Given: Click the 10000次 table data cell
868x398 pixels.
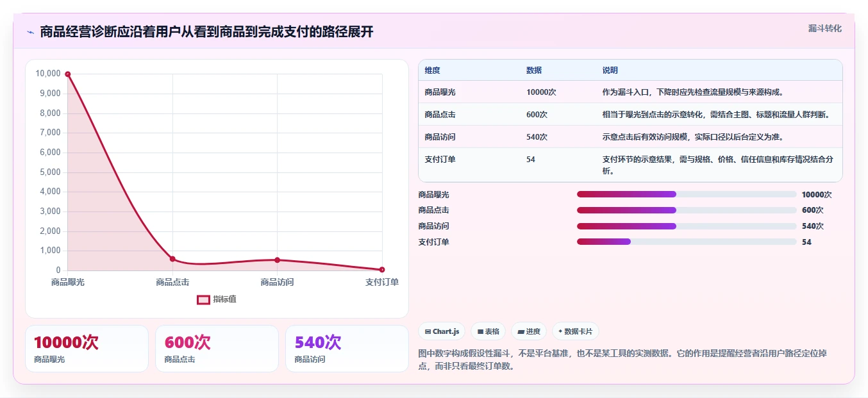Looking at the screenshot, I should 541,92.
